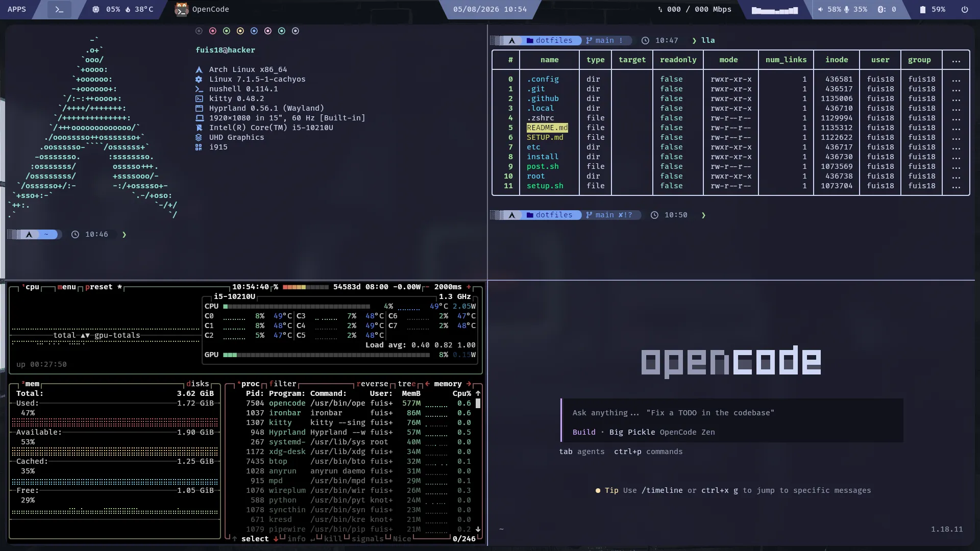Open the btop menu option
The width and height of the screenshot is (980, 551).
point(67,287)
